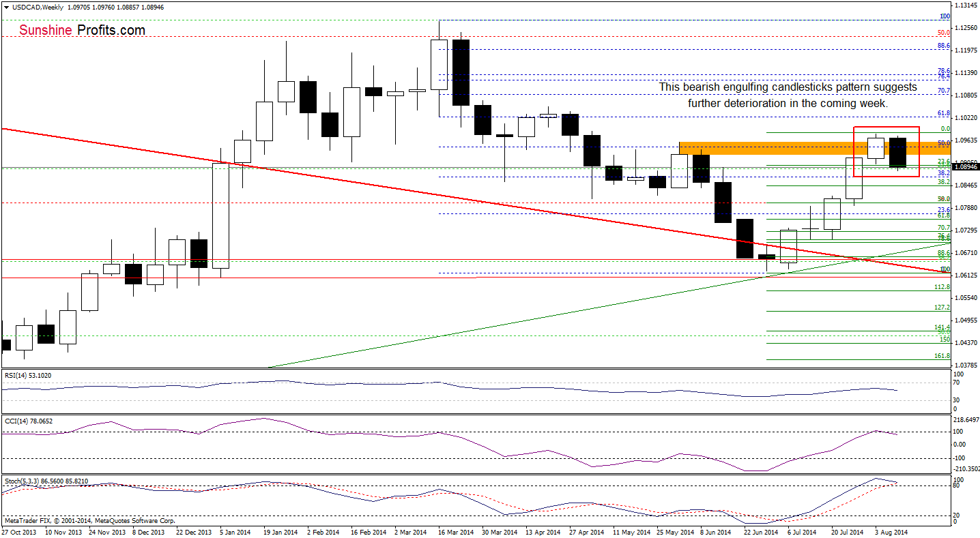The width and height of the screenshot is (980, 538).
Task: Click the MetaTrader FIX copyright text
Action: pyautogui.click(x=89, y=520)
